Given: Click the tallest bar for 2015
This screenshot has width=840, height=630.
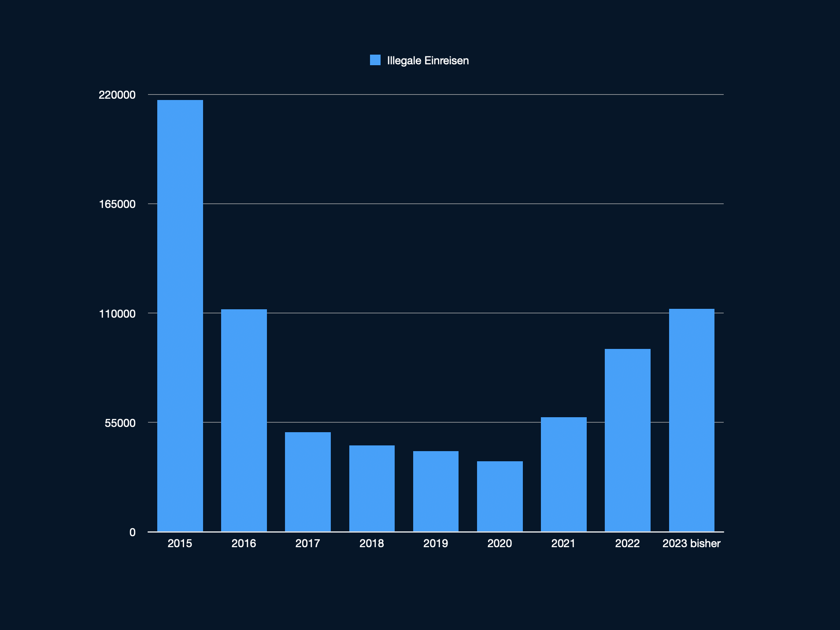Looking at the screenshot, I should (x=180, y=315).
